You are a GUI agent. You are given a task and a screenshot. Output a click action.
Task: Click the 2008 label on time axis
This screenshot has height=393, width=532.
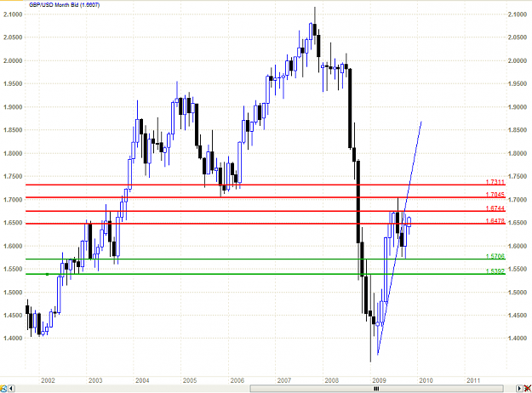331,380
